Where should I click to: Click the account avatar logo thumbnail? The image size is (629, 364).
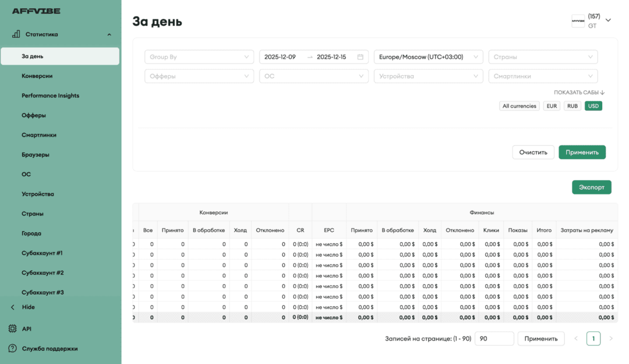[x=578, y=21]
